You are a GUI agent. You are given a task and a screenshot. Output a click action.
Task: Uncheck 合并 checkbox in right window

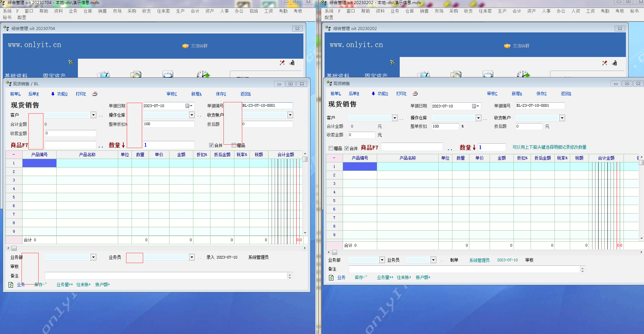(x=346, y=148)
